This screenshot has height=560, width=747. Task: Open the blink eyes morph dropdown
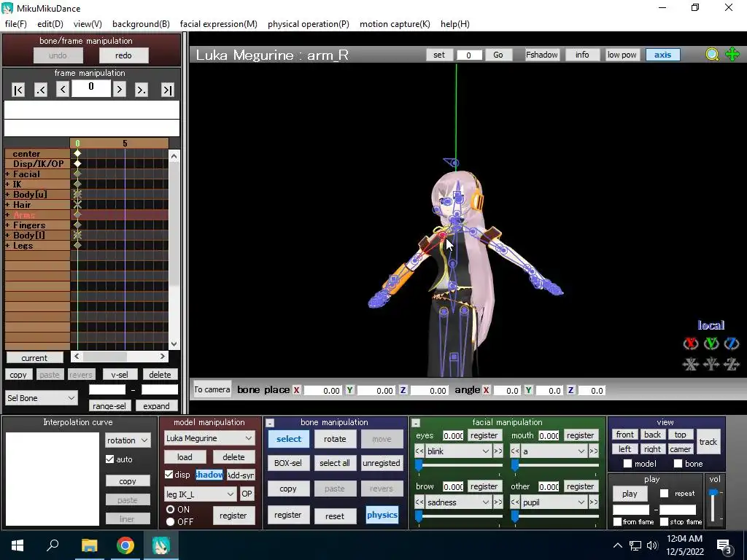tap(458, 451)
